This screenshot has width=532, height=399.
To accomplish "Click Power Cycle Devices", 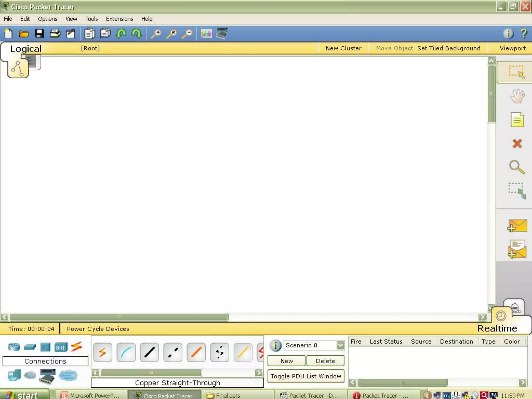I will click(98, 329).
